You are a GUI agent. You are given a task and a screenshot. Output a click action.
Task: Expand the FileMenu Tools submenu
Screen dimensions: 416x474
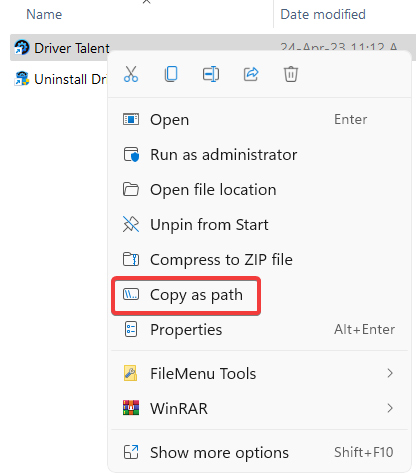pyautogui.click(x=259, y=373)
